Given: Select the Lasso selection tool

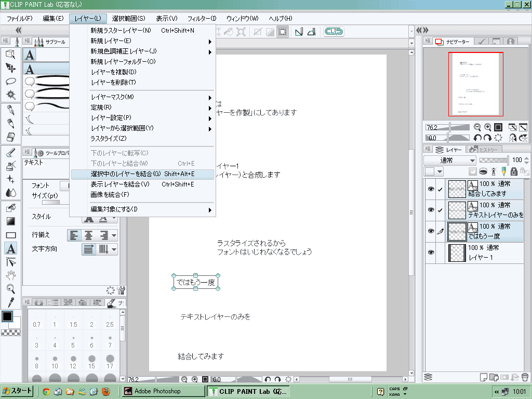Looking at the screenshot, I should tap(10, 81).
